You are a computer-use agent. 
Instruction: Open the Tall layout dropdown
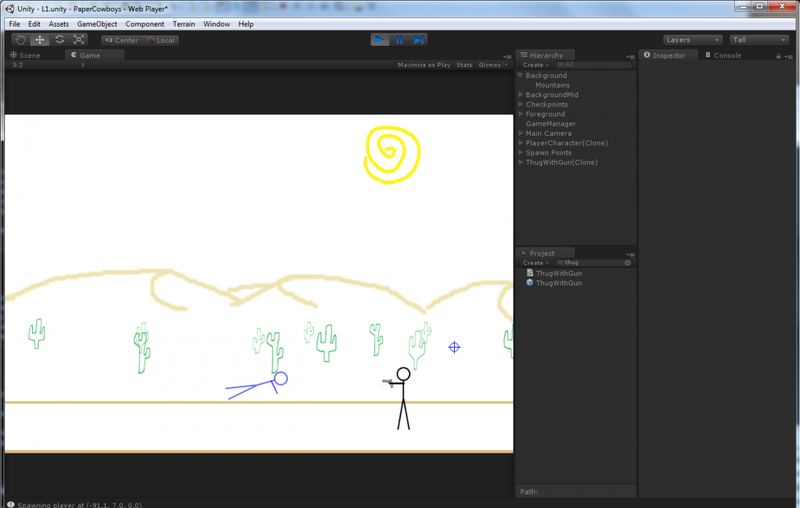(x=759, y=40)
